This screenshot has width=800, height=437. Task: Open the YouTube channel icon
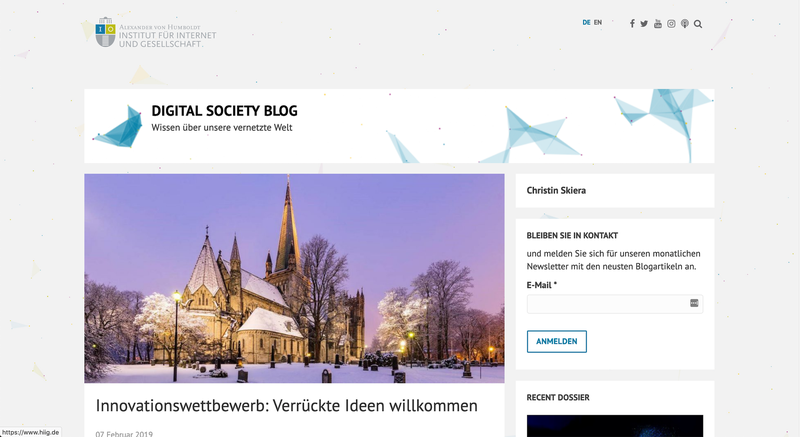658,23
